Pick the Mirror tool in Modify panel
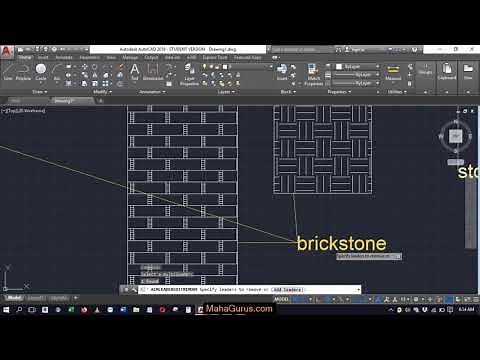This screenshot has height=360, width=480. 95,75
